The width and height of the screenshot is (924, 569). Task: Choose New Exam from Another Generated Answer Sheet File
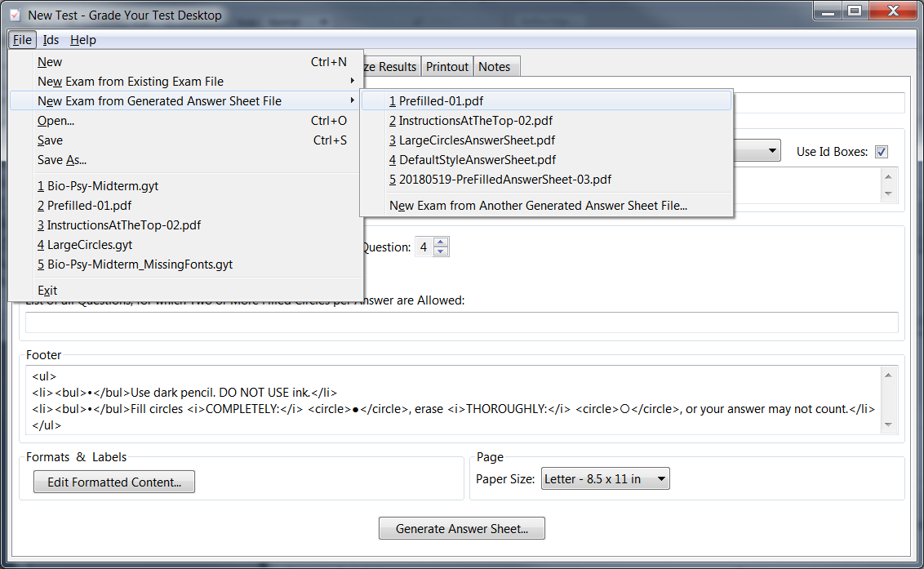[538, 206]
